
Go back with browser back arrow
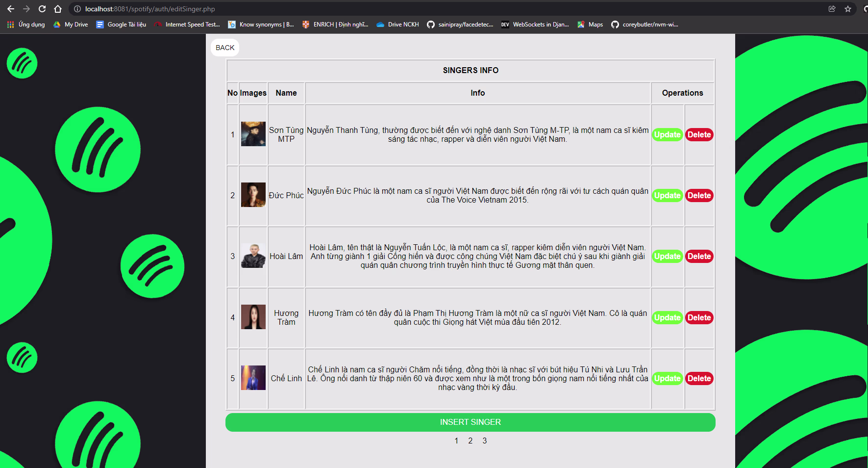11,9
